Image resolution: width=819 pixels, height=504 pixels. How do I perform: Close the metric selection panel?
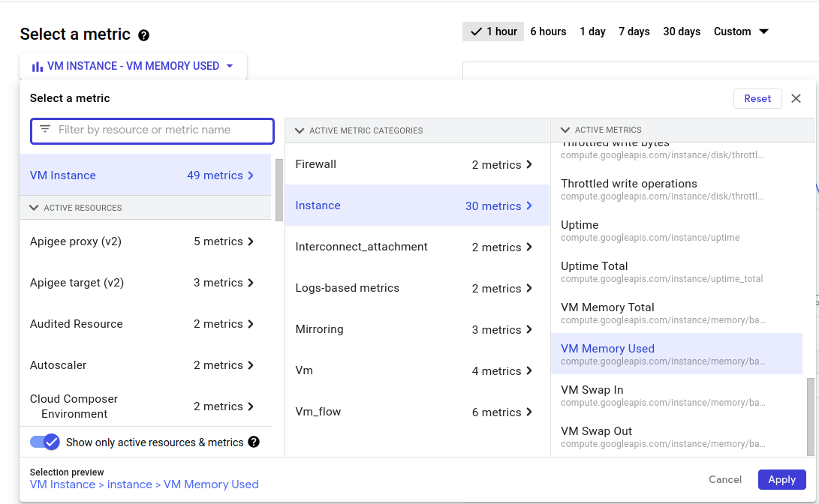pyautogui.click(x=796, y=99)
